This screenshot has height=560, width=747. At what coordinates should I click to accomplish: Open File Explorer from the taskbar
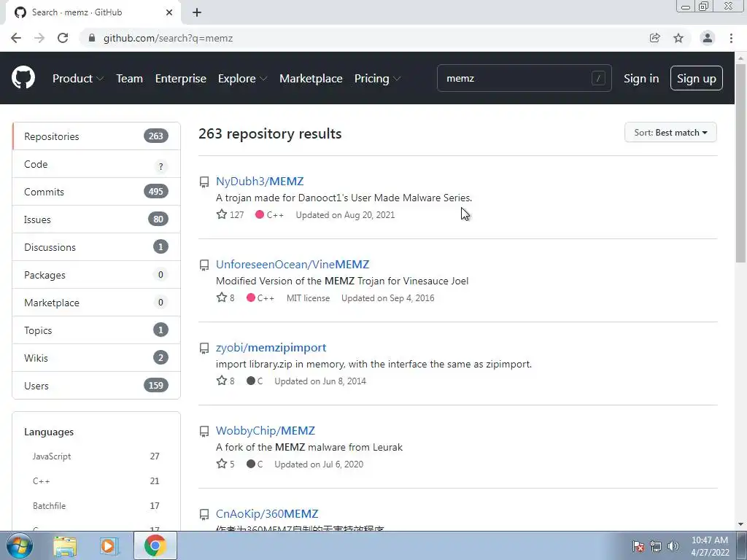65,545
